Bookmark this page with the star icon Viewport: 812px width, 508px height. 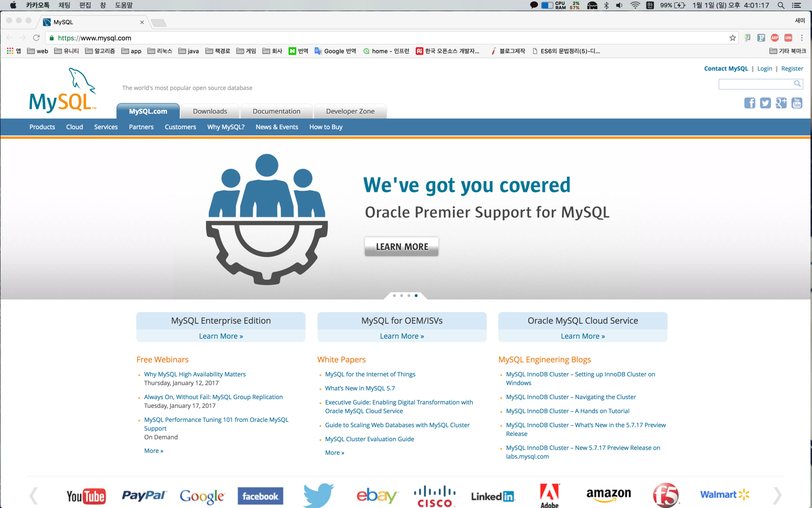click(x=732, y=38)
